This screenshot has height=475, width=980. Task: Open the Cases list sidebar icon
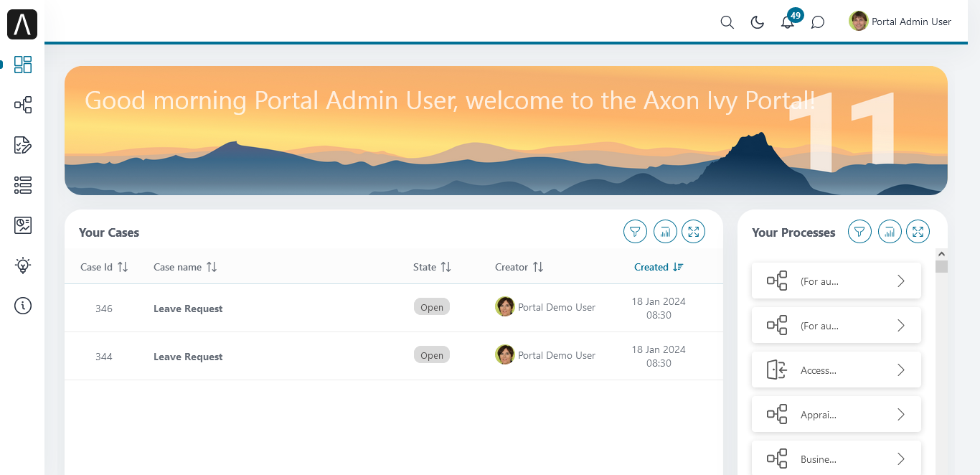23,185
